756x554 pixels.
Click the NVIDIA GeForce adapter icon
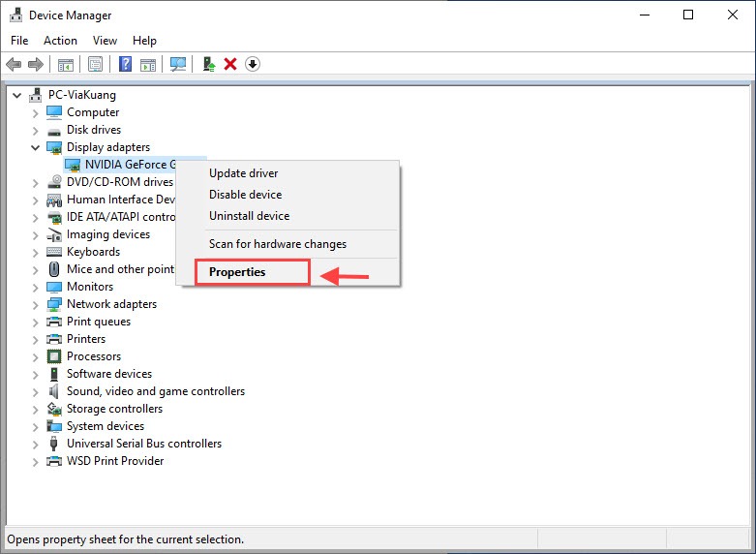pyautogui.click(x=73, y=165)
